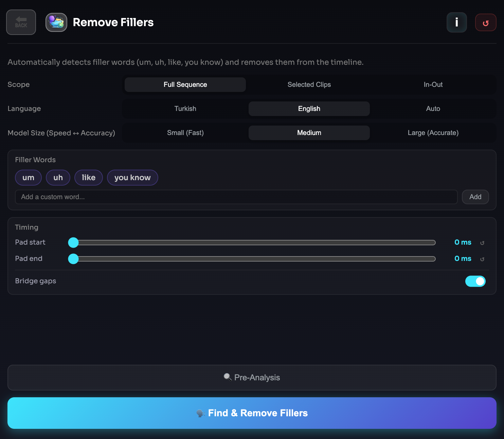Remove the "um" filler word chip
Screen dimensions: 504x439
[28, 177]
